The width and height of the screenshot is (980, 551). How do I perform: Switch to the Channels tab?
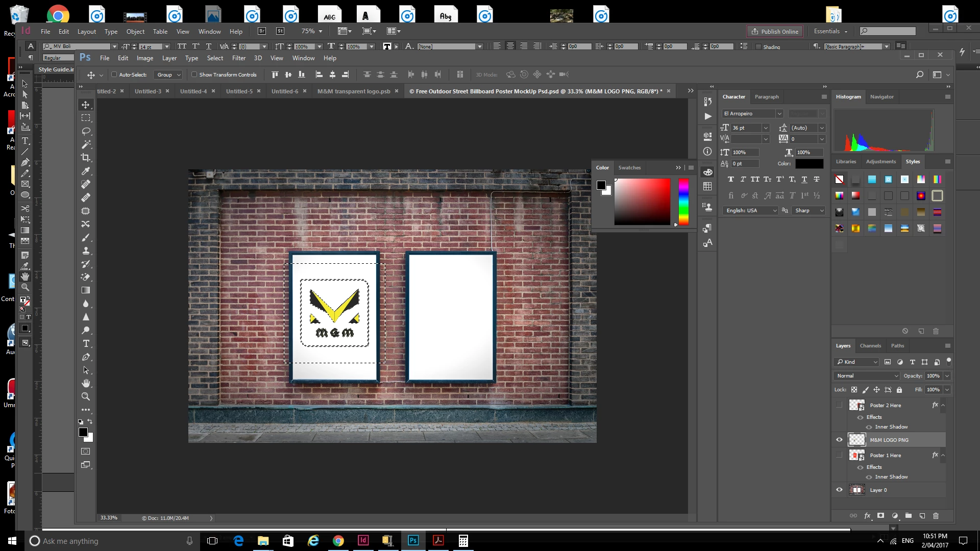(x=870, y=346)
